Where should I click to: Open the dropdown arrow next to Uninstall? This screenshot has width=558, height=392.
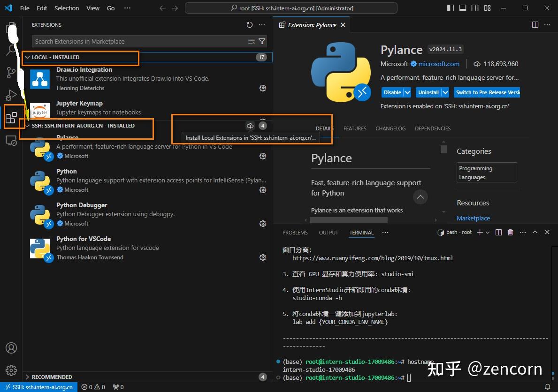445,92
